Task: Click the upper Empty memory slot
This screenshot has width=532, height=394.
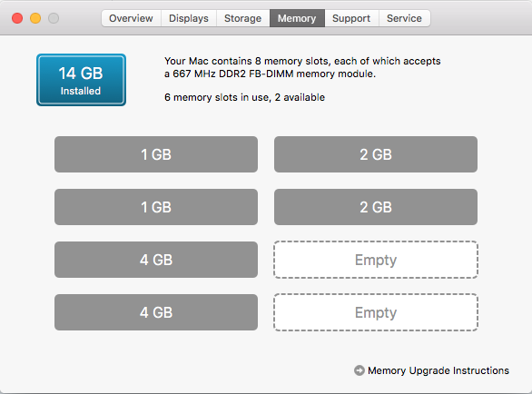Action: point(376,260)
